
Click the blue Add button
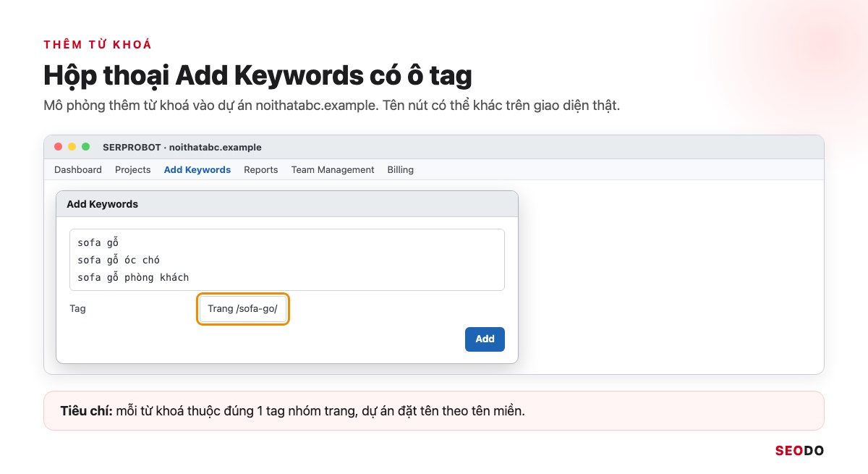pyautogui.click(x=485, y=339)
